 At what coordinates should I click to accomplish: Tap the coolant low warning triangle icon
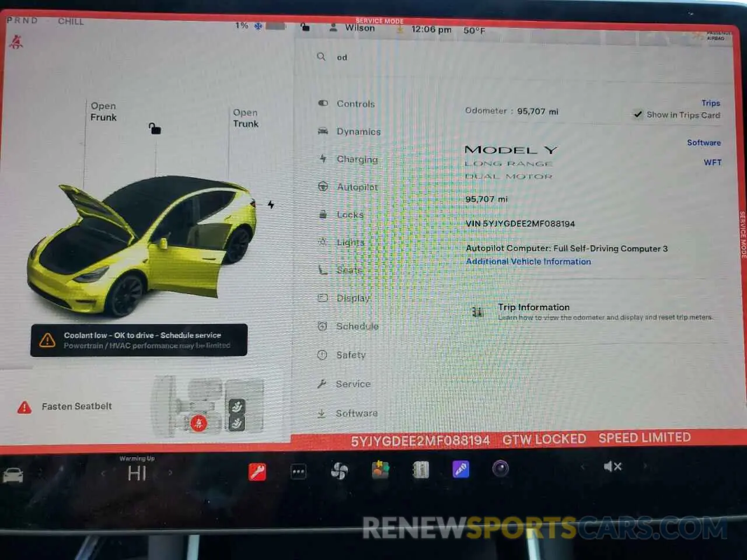point(47,339)
